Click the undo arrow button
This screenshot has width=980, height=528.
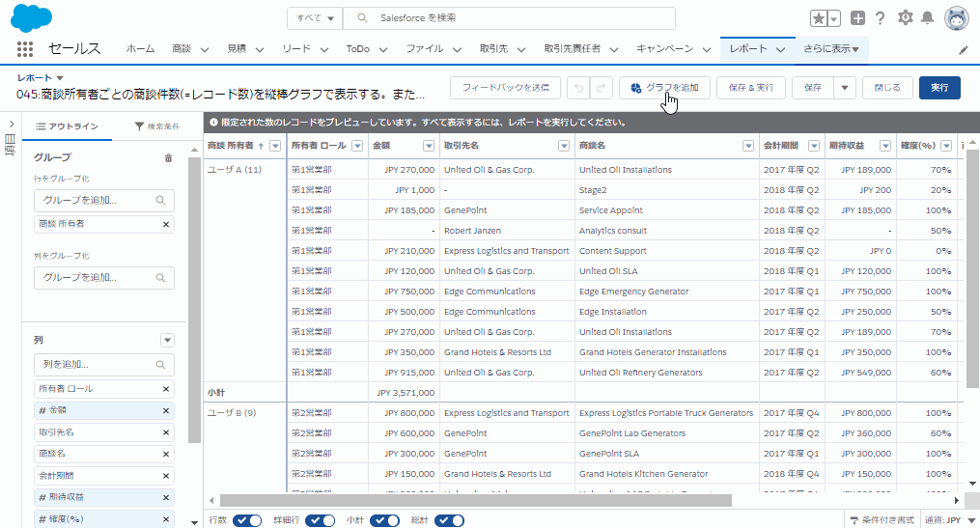(578, 88)
